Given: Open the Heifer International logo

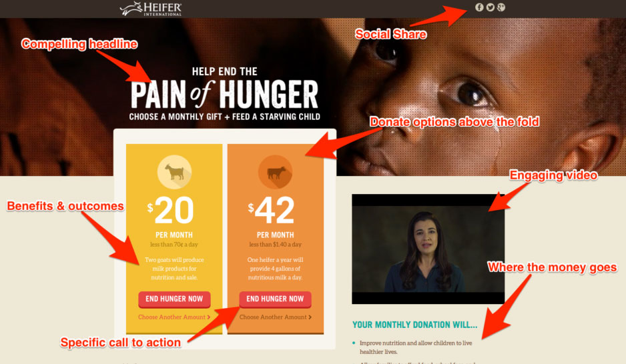Looking at the screenshot, I should tap(151, 9).
